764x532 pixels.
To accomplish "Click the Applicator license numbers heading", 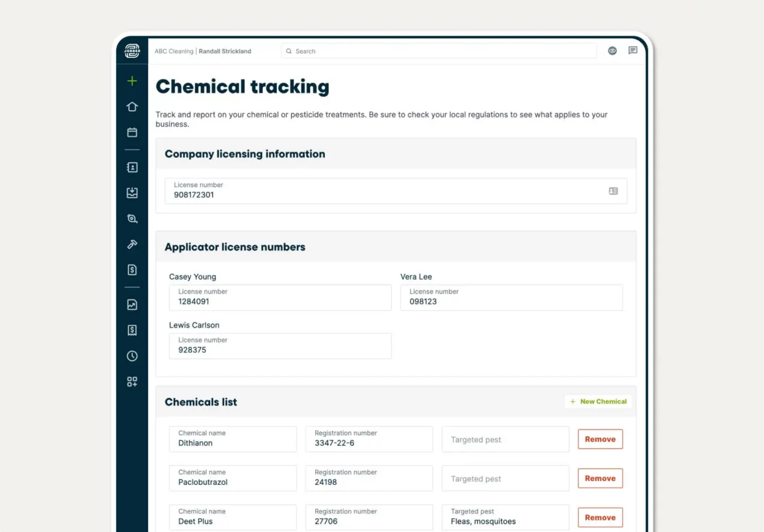I will (x=235, y=247).
